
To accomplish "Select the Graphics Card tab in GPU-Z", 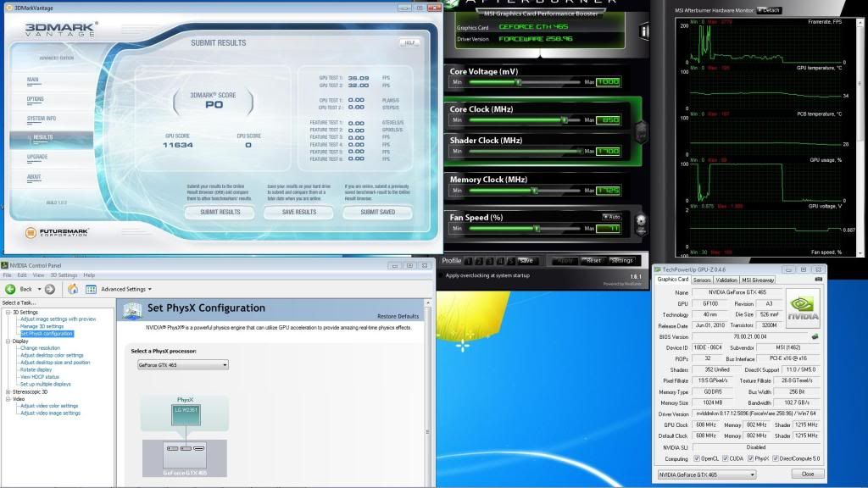I will point(672,280).
